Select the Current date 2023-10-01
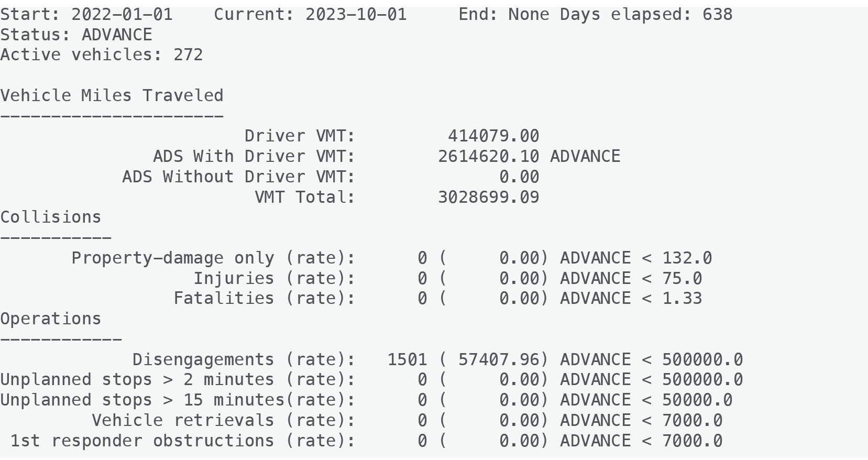This screenshot has width=868, height=460. pos(356,14)
